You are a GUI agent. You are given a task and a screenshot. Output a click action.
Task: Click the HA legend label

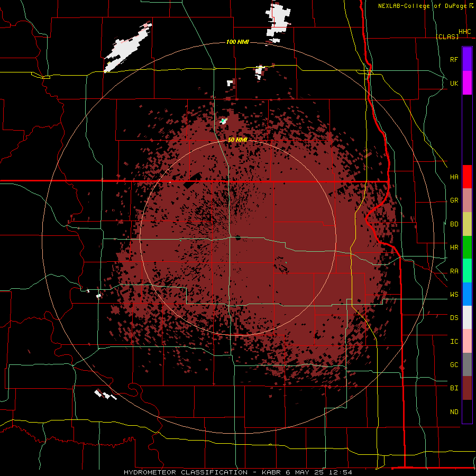point(454,177)
